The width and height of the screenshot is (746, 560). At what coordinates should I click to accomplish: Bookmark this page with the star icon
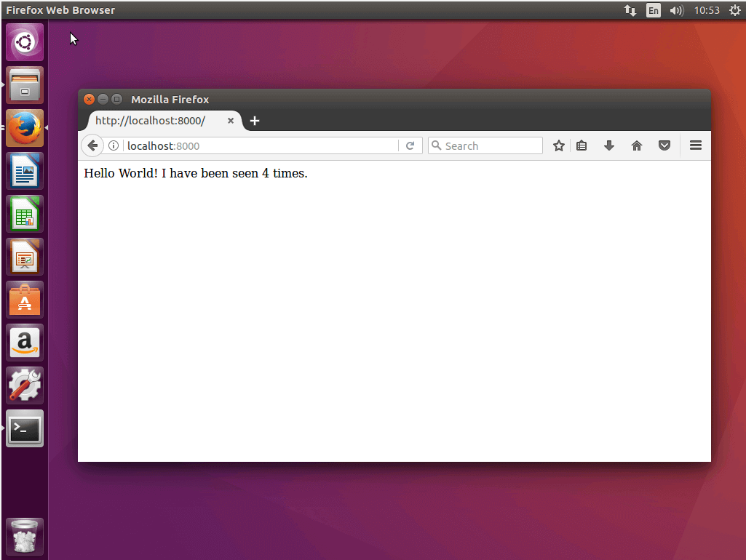click(x=558, y=145)
